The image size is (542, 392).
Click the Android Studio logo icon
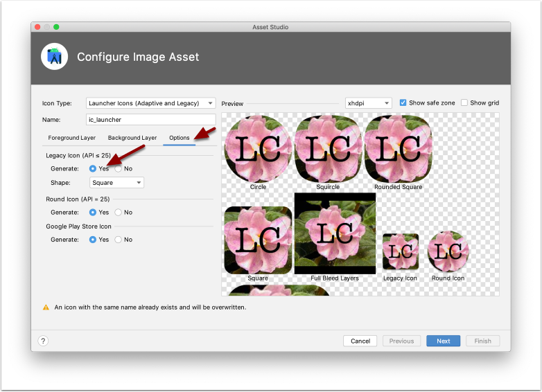[54, 57]
